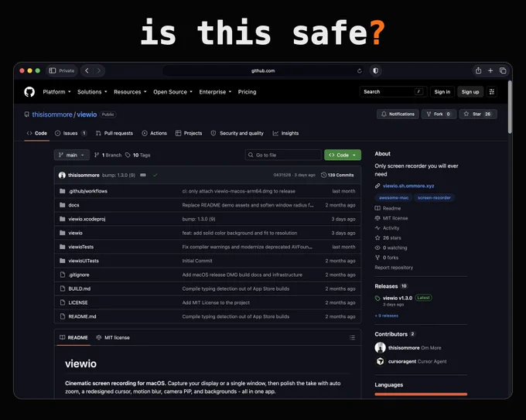View the green check status icon on the commit
526x420 pixels.
(x=155, y=175)
